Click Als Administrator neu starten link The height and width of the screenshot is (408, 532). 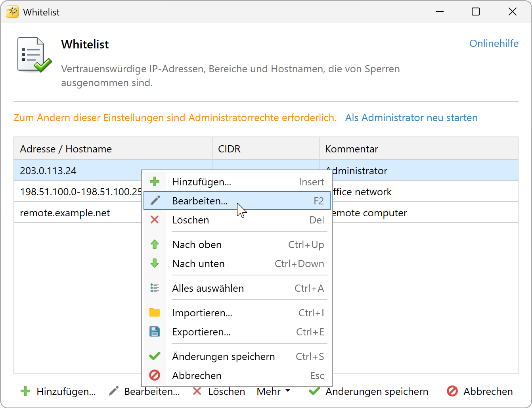coord(411,117)
